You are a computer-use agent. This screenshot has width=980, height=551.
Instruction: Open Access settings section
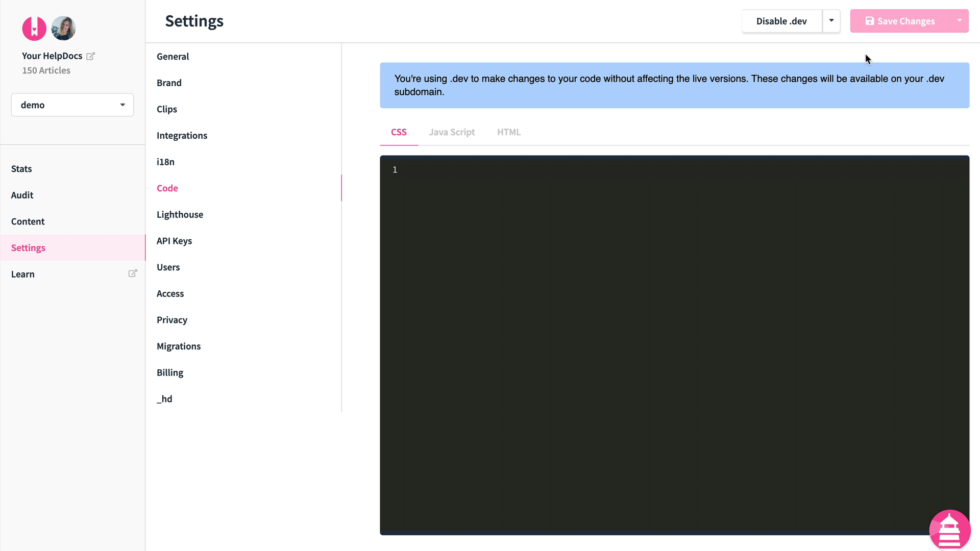pos(170,293)
